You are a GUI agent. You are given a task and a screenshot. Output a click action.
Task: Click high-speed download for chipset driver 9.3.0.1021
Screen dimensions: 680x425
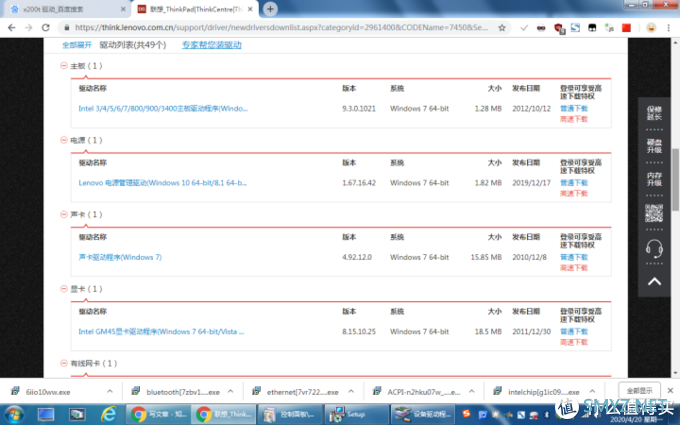click(x=574, y=119)
